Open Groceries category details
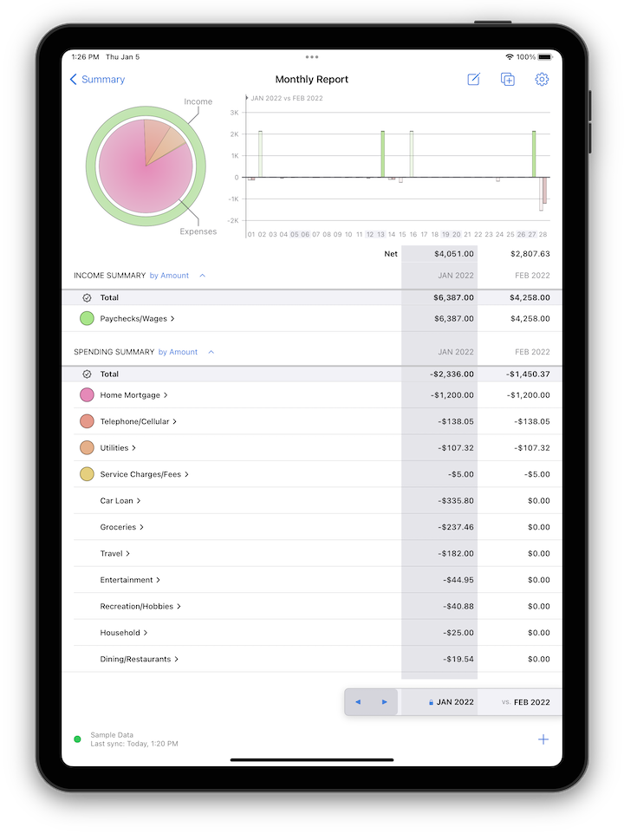Viewport: 624px width, 840px height. point(121,527)
